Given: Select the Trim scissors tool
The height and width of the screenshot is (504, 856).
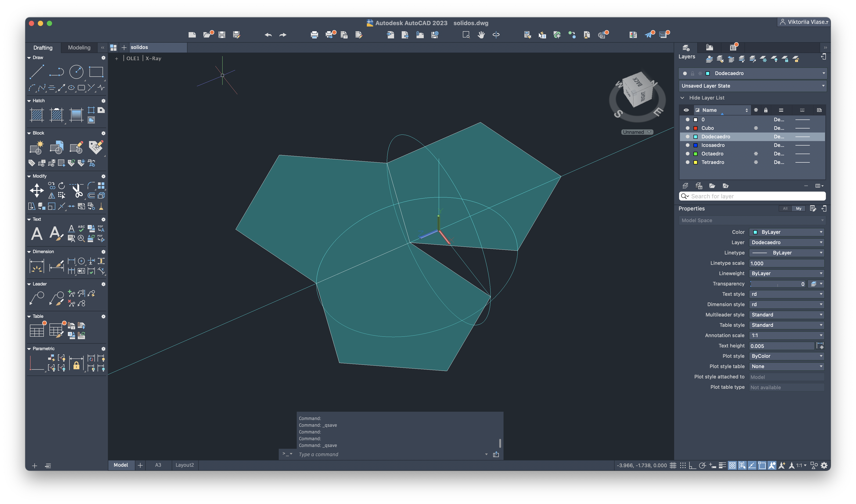Looking at the screenshot, I should 77,190.
